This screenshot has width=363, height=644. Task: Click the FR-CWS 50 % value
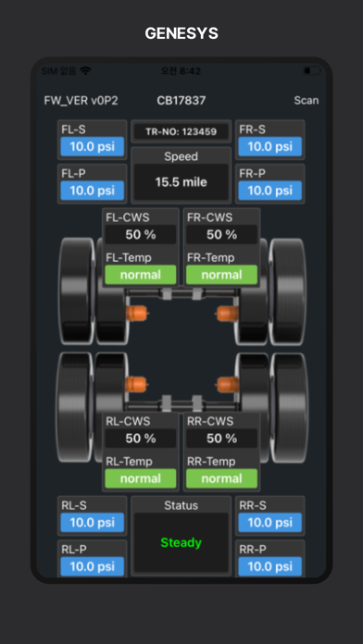(x=222, y=234)
